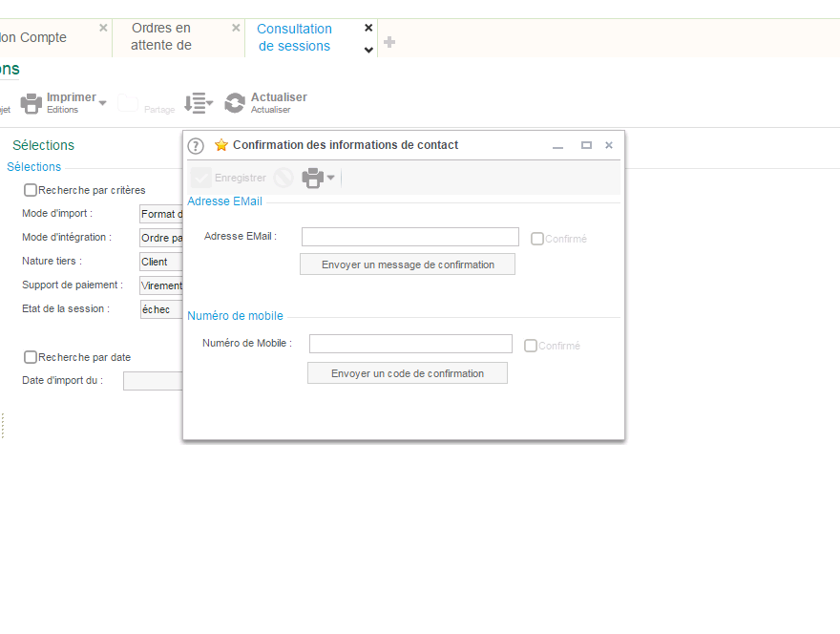Click the Partage folder icon

128,103
